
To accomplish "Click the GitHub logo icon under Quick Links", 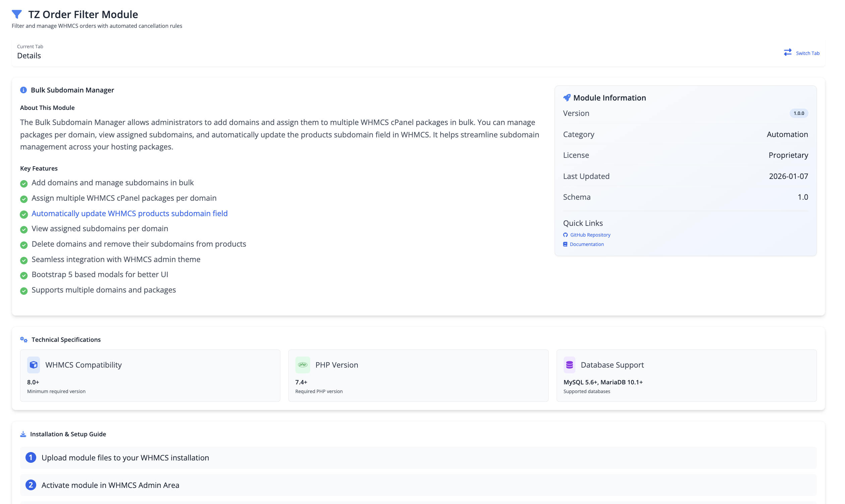I will (x=565, y=235).
